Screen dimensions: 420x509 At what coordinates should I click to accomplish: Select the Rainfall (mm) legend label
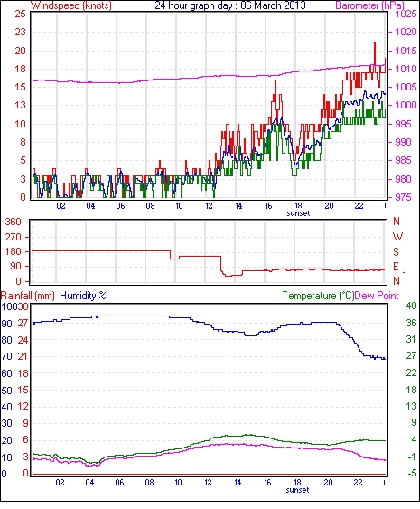point(28,296)
